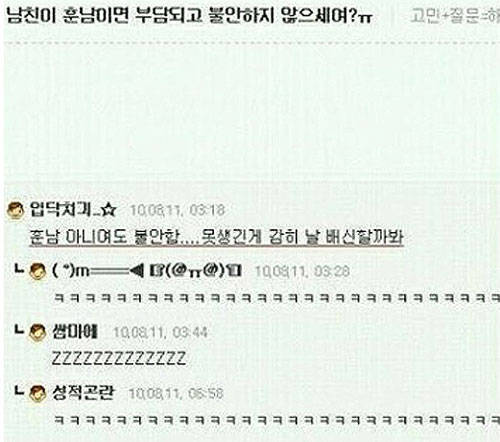Click the avatar next to the emoticon username
This screenshot has height=442, width=500.
pos(38,271)
